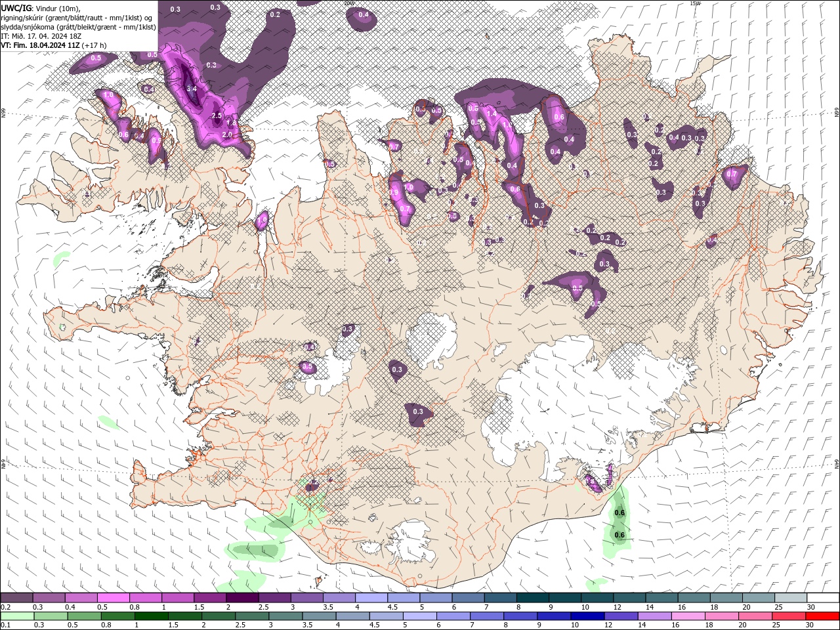Click the 2.5 snowfall value on the map

217,115
